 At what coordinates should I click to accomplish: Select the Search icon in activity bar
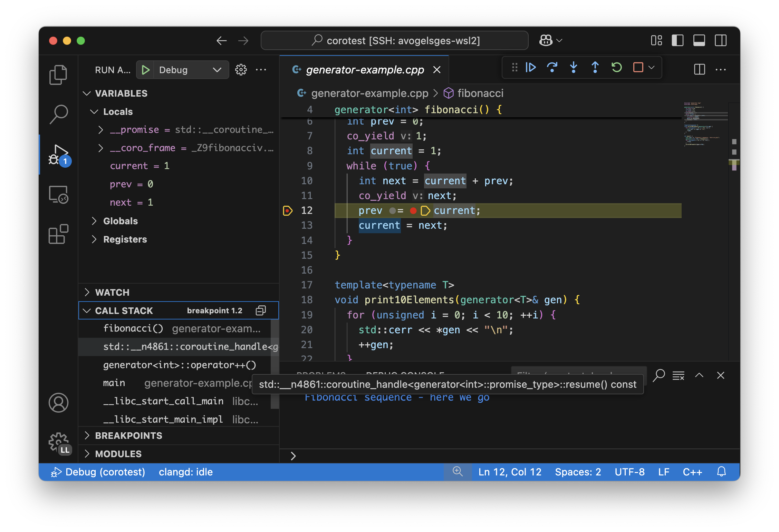[x=58, y=114]
